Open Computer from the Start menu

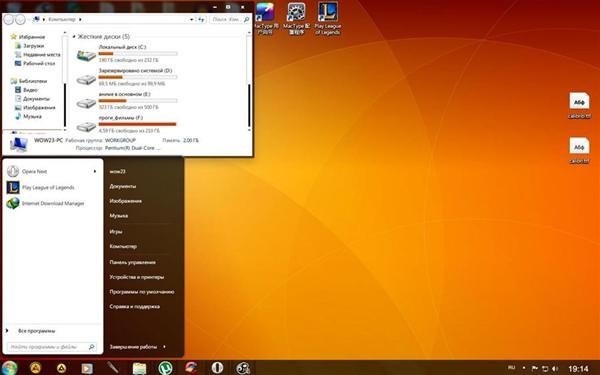123,246
